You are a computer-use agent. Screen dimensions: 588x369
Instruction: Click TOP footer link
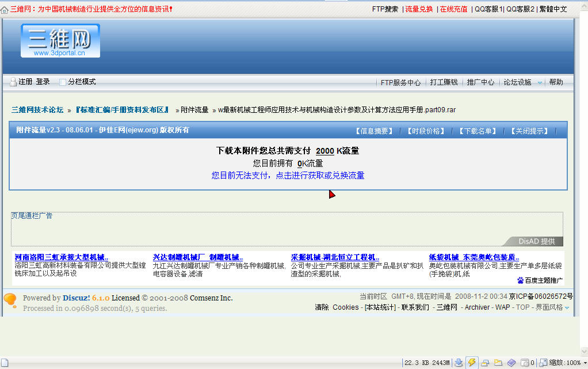pos(523,307)
